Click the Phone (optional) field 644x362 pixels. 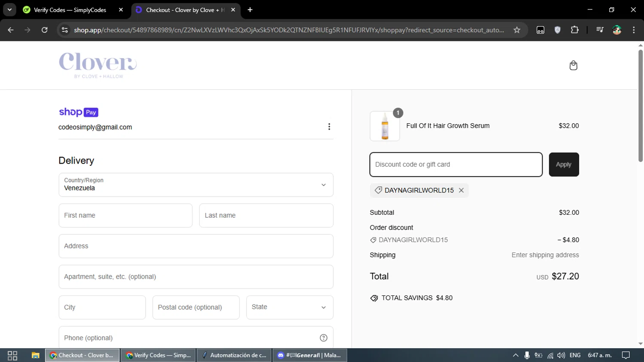tap(196, 338)
